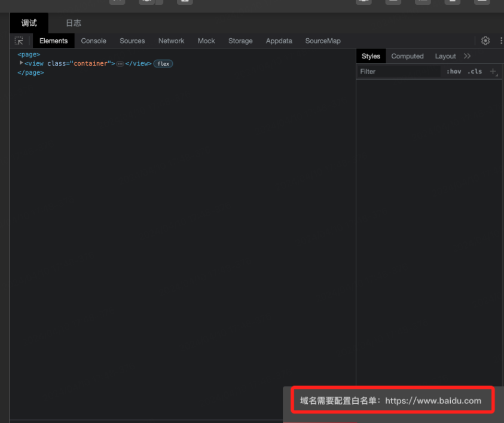Add a new style rule plus icon
This screenshot has height=423, width=504.
493,72
